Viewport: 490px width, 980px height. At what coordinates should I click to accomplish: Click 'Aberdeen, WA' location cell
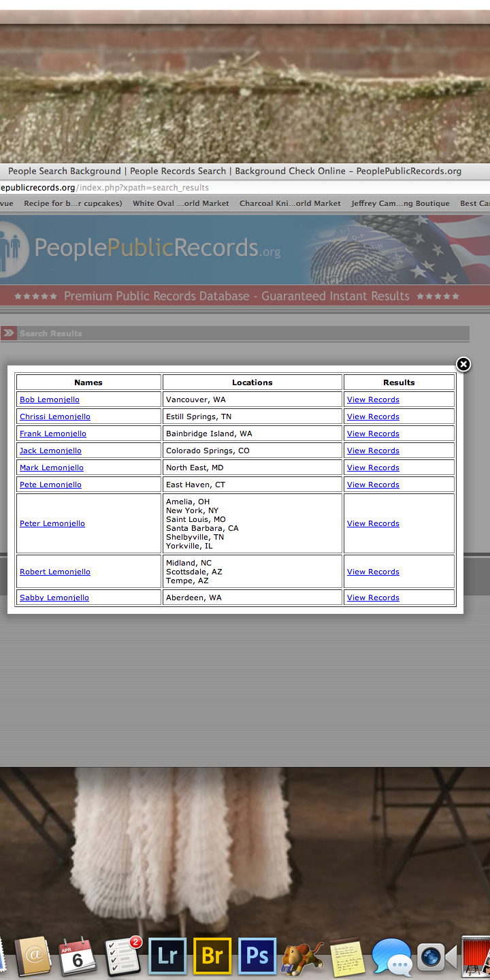tap(252, 598)
